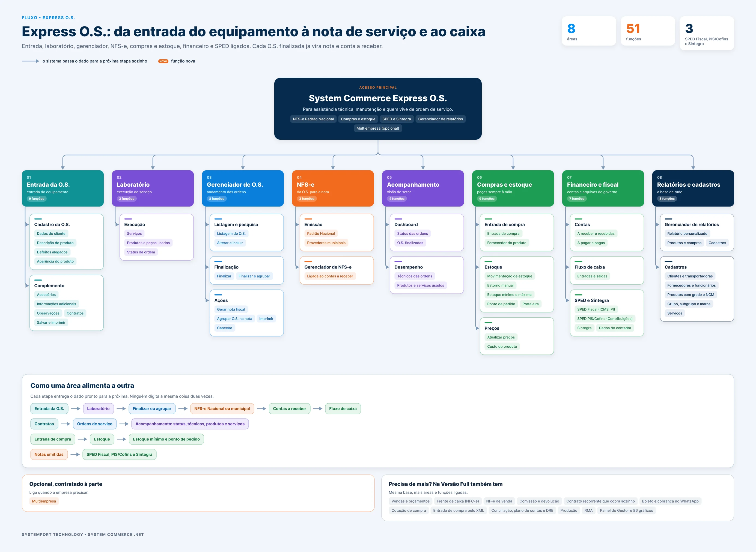
Task: Select 'Produtos e peças usados' chip
Action: pos(148,243)
